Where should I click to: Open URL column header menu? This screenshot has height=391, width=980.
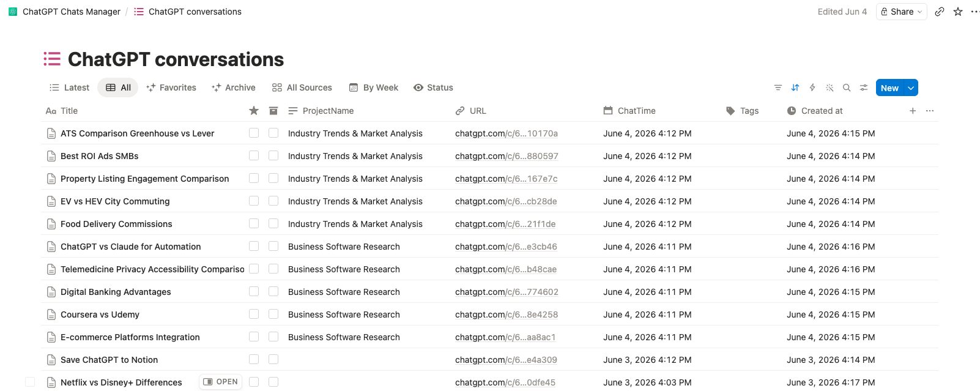471,111
